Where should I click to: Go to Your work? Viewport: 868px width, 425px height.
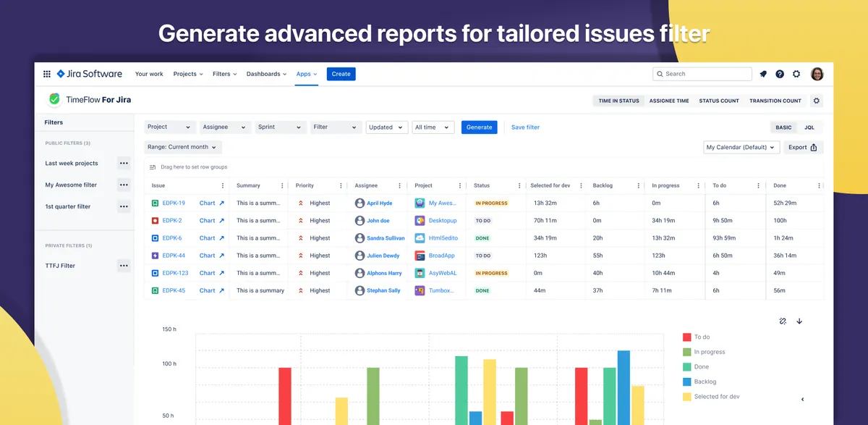(149, 74)
